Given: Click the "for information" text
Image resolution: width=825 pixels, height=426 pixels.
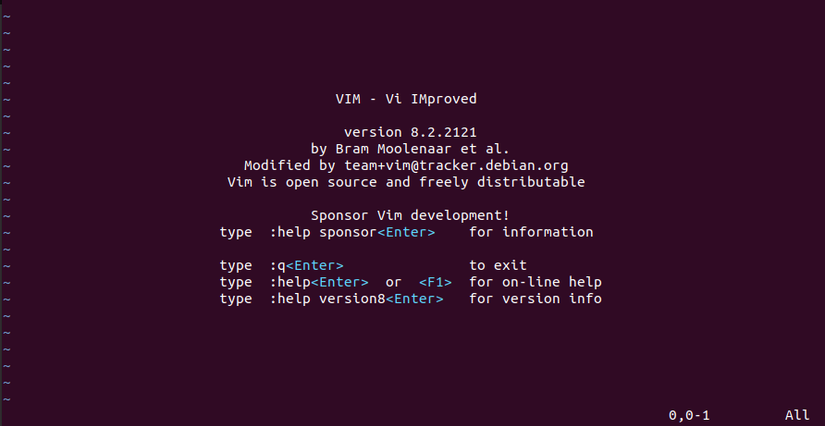Looking at the screenshot, I should tap(531, 232).
